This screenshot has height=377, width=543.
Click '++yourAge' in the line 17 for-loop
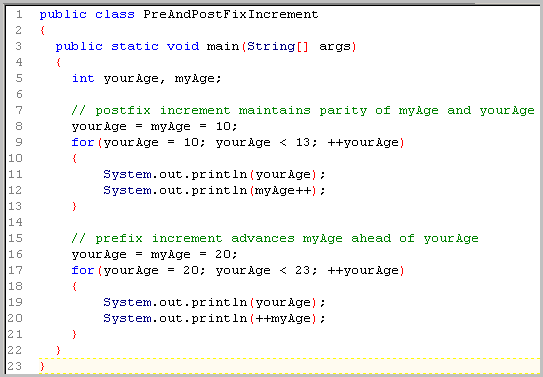[363, 270]
